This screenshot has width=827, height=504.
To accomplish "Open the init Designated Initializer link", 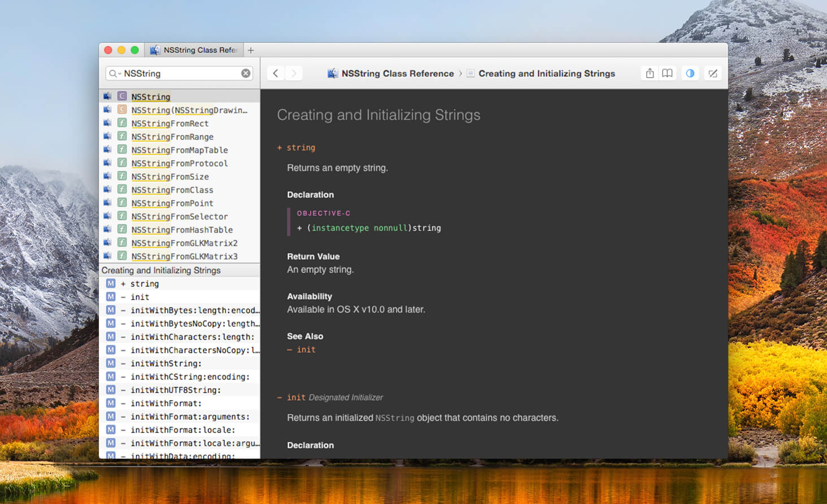I will pos(296,397).
